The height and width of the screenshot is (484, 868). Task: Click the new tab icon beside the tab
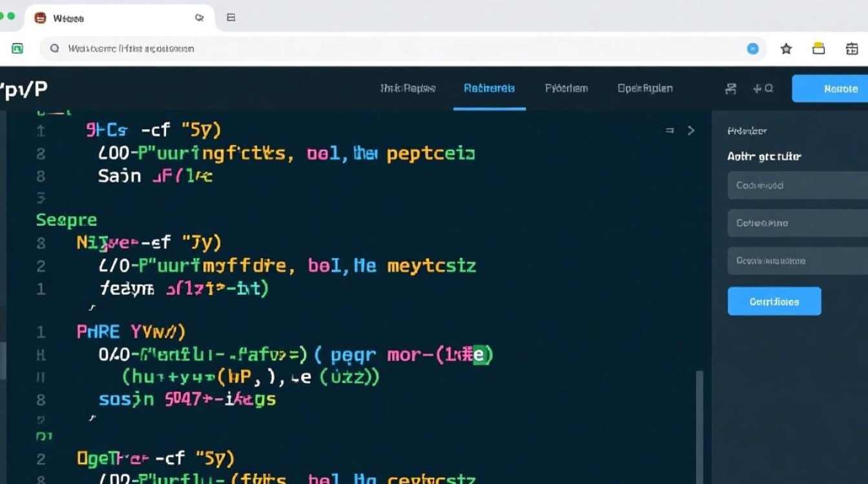[231, 18]
